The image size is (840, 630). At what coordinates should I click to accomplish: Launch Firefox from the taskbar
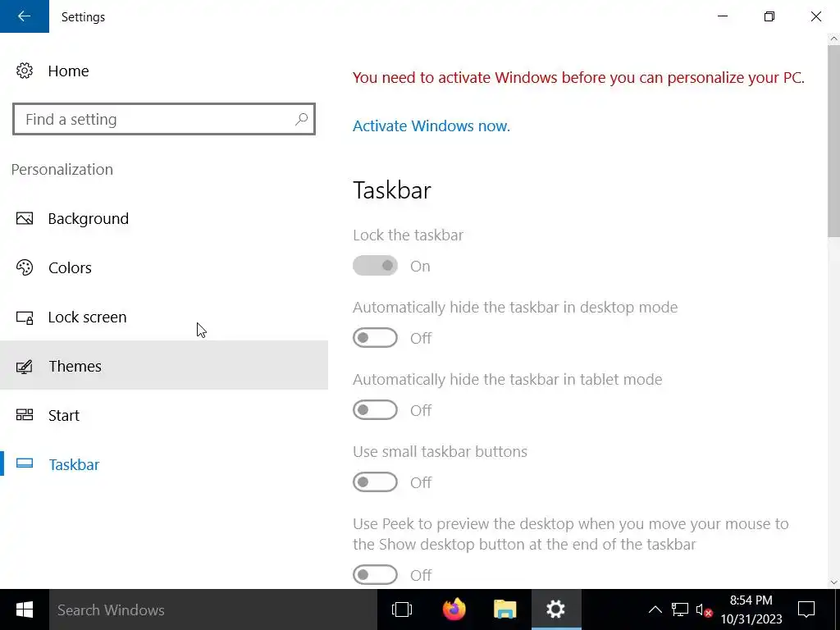tap(454, 609)
